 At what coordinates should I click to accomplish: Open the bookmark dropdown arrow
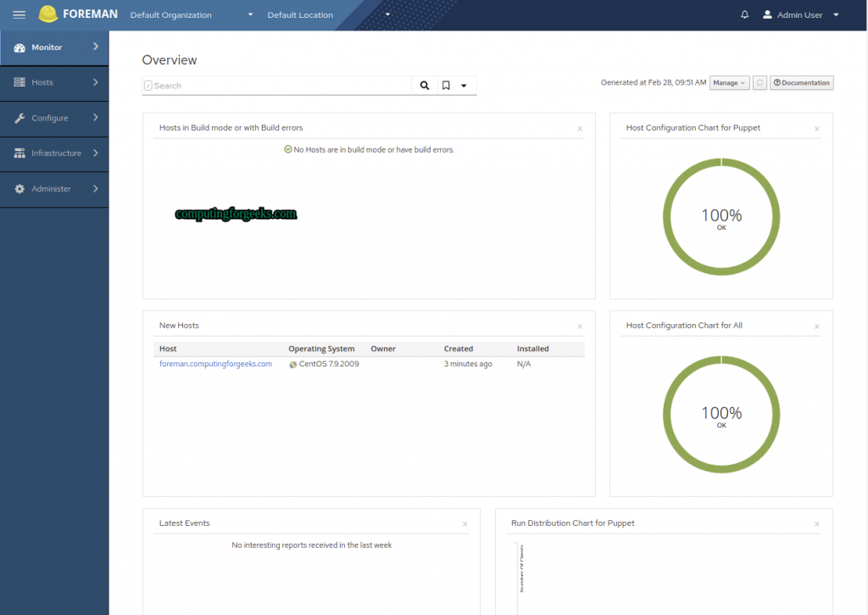465,85
